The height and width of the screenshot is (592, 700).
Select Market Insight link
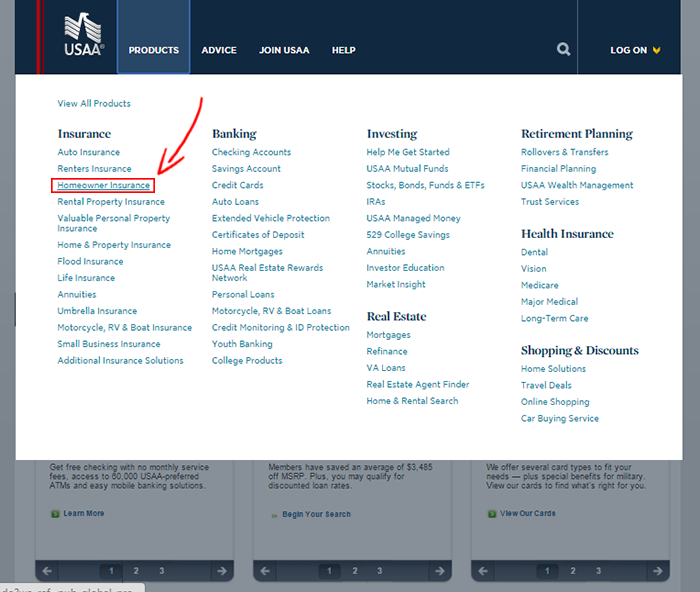(x=396, y=284)
